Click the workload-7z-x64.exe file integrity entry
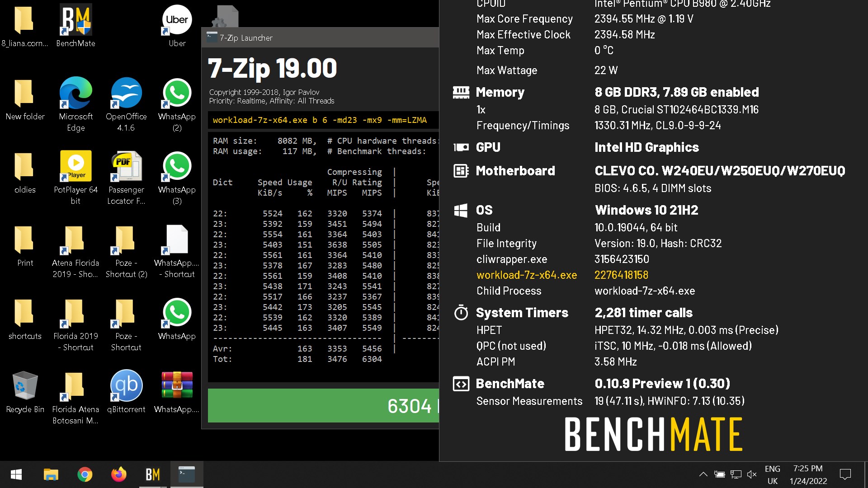868x488 pixels. pos(527,275)
